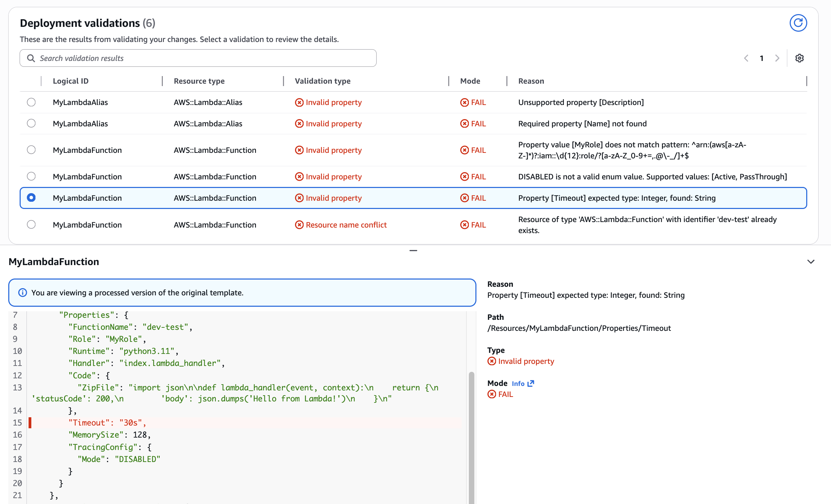Click the search magnifier icon
Viewport: 831px width, 504px height.
pyautogui.click(x=31, y=58)
